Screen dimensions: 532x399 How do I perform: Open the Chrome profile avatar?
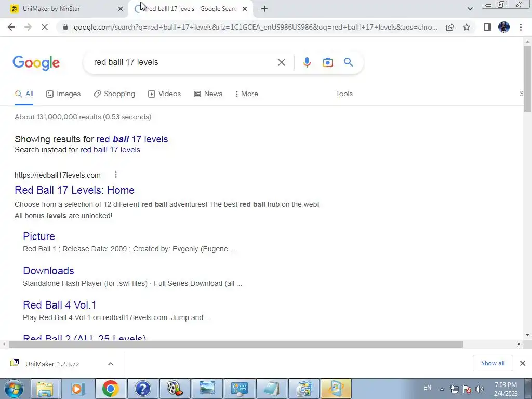[x=504, y=27]
